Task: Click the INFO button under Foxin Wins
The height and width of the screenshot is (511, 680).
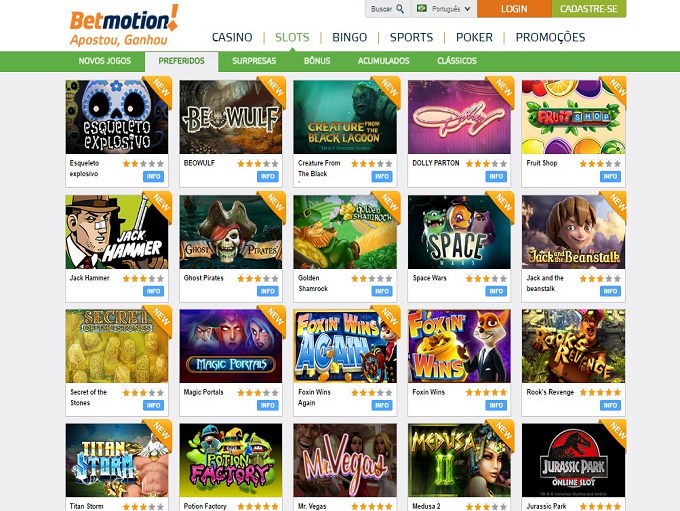Action: tap(496, 405)
